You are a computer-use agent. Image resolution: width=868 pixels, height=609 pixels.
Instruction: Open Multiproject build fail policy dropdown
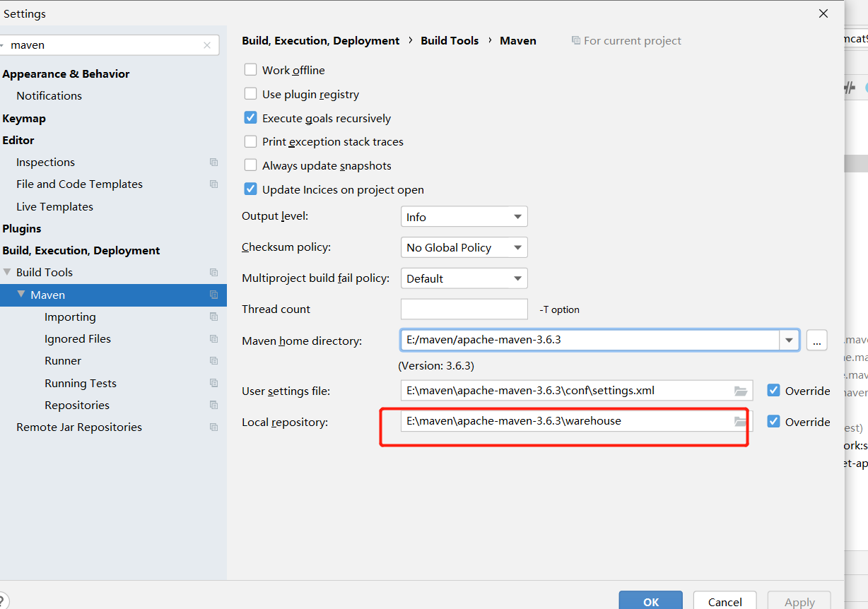click(464, 278)
